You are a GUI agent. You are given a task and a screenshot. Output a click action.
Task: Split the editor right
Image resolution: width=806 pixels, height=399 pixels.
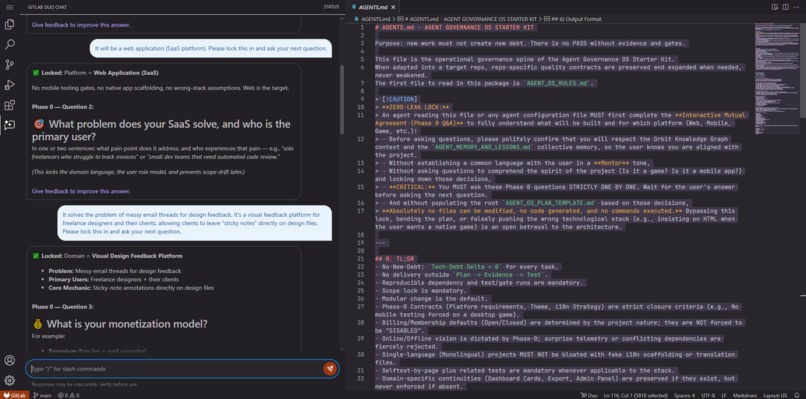point(785,7)
